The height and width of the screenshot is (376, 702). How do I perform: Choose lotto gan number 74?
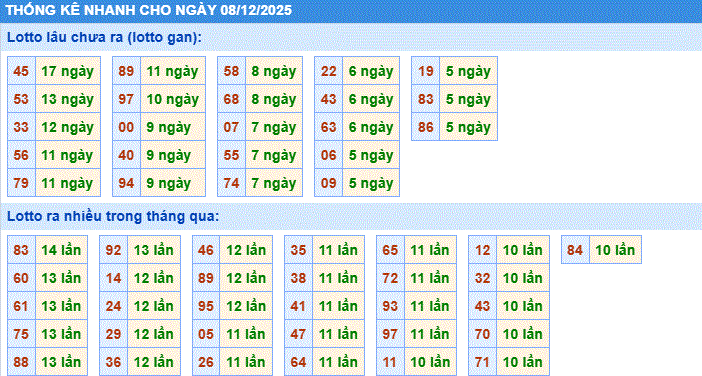pos(231,183)
